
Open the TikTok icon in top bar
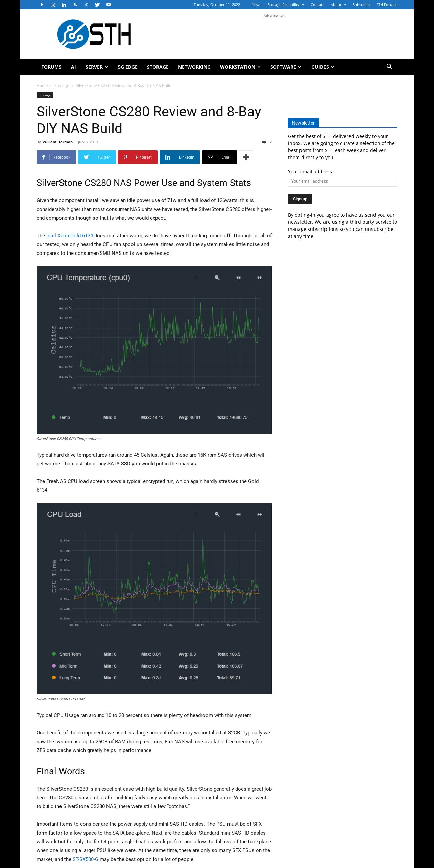coord(86,5)
